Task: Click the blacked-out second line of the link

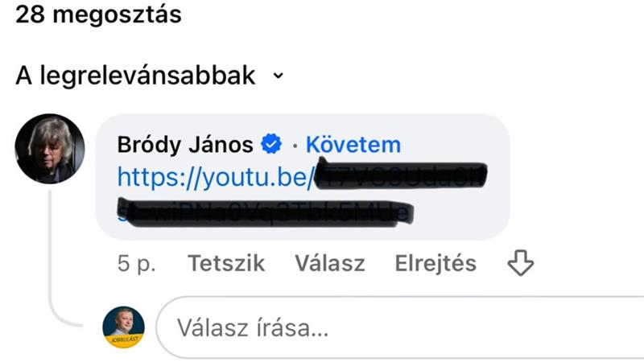Action: coord(266,212)
